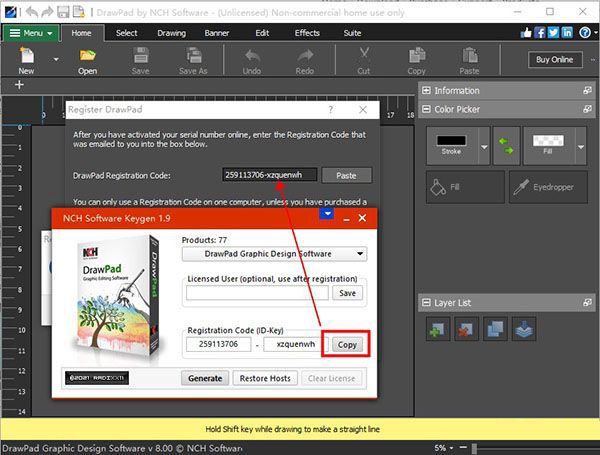Click the DrawPad Registration Code field
The width and height of the screenshot is (600, 455).
(270, 175)
